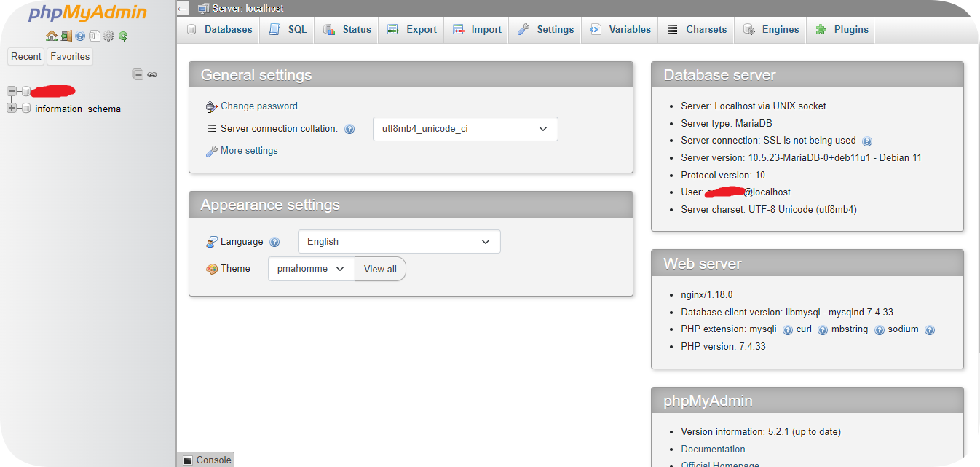Open help icon beside SSL is not being used
980x467 pixels.
(867, 141)
